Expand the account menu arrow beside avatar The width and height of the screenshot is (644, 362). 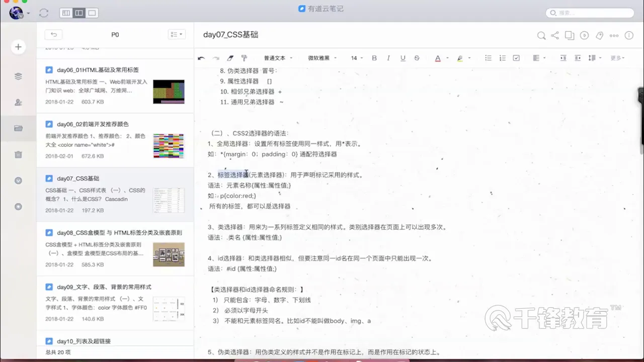point(28,14)
